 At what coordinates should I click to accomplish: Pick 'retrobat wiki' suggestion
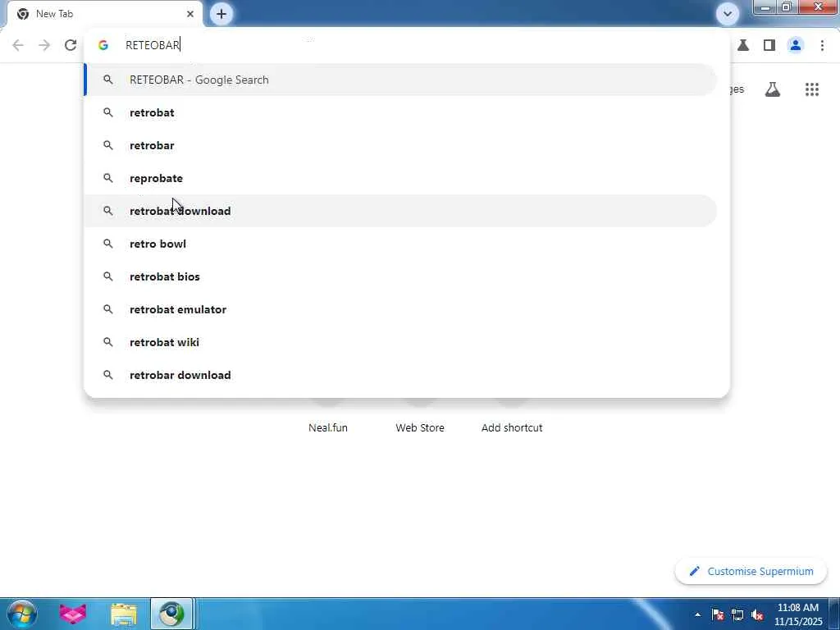(x=400, y=342)
